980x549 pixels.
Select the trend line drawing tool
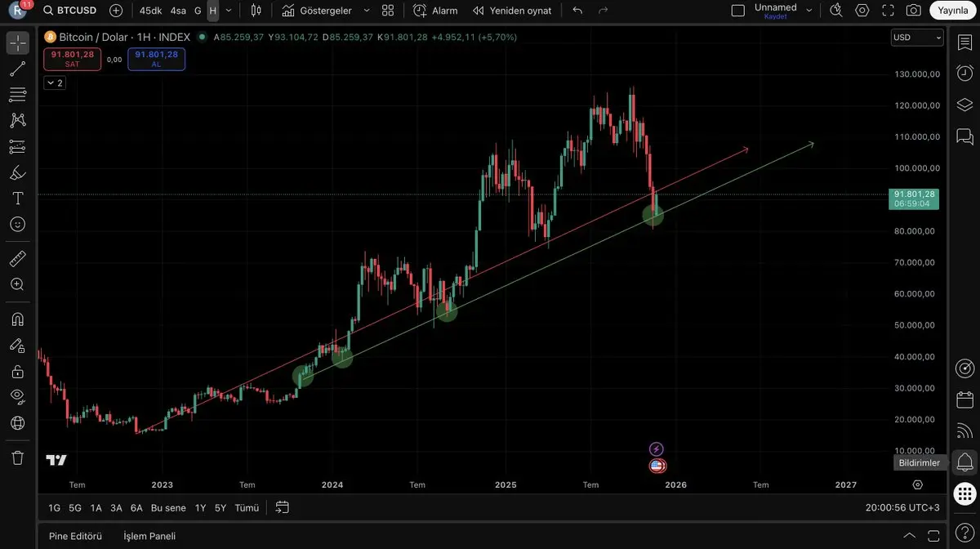coord(17,69)
